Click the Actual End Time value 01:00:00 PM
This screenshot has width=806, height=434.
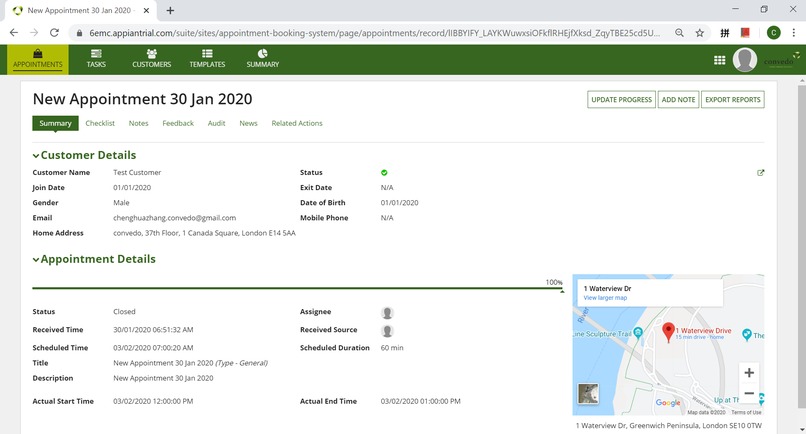point(420,402)
